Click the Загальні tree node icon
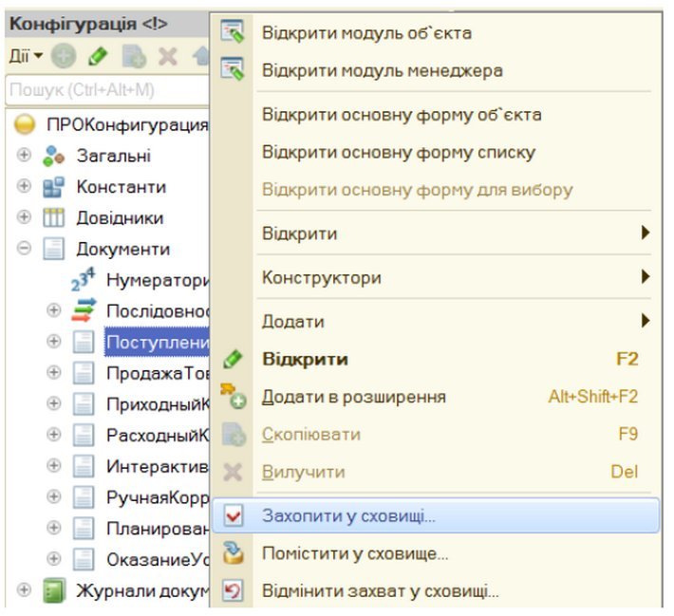 pos(54,156)
